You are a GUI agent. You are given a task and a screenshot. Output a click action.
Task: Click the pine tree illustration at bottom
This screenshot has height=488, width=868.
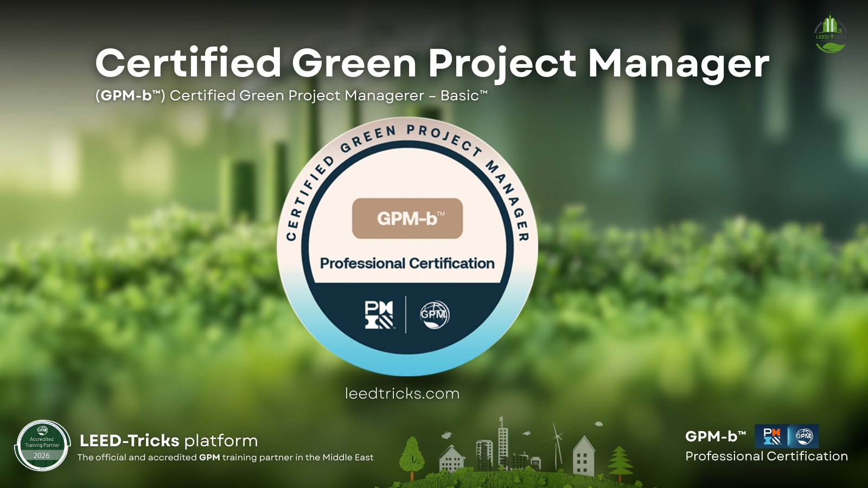pos(620,462)
